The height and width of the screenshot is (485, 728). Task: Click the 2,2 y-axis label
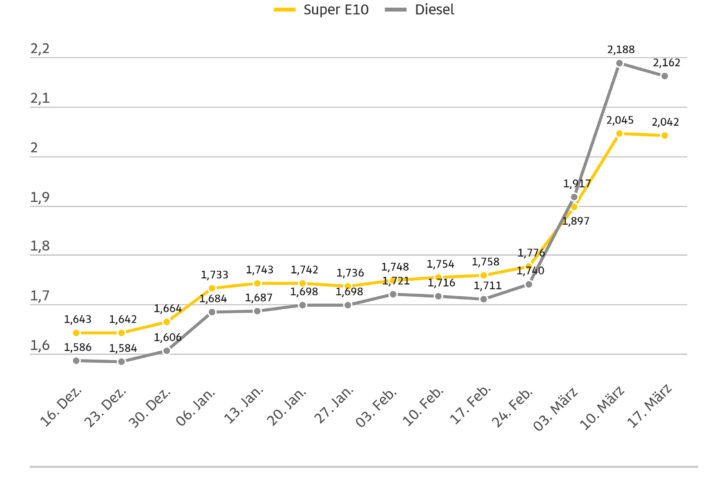coord(40,49)
